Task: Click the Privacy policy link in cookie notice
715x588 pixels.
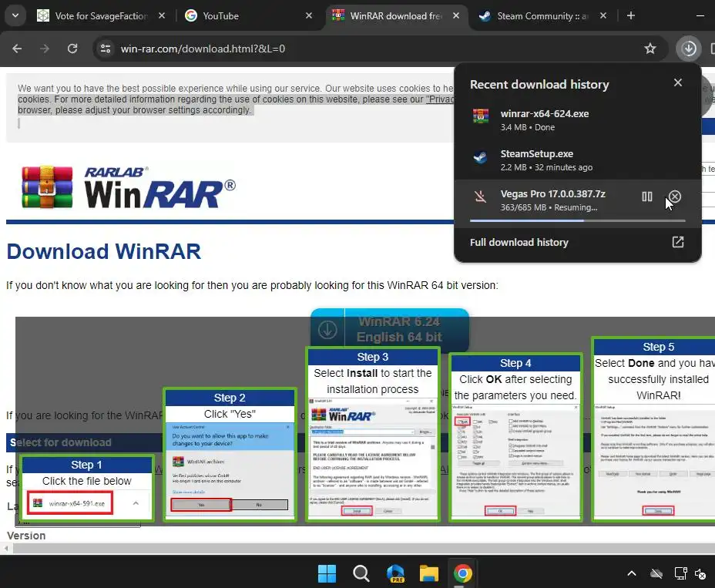Action: point(440,99)
